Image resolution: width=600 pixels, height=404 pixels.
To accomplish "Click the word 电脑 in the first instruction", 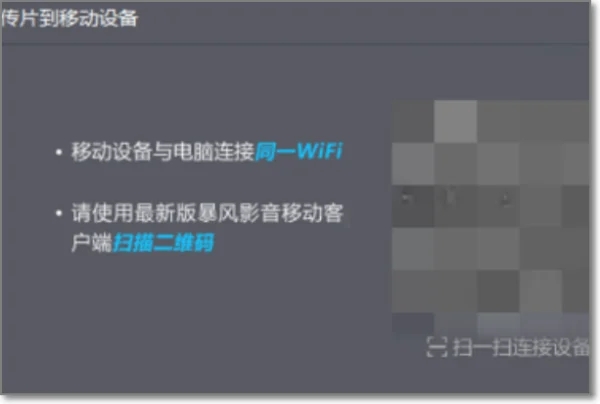I will tap(194, 152).
